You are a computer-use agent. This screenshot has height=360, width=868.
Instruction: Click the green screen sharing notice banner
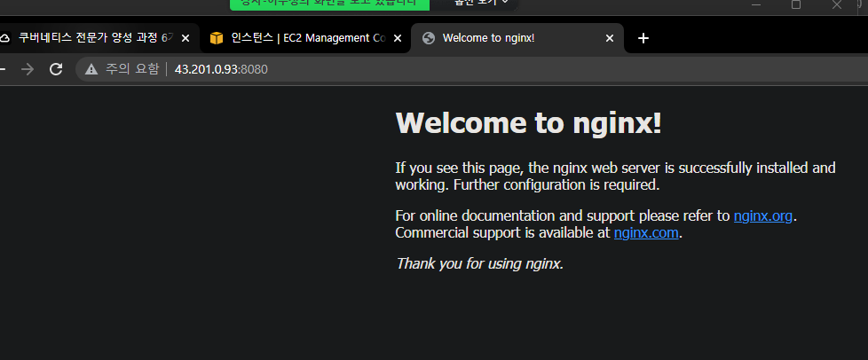pos(330,4)
